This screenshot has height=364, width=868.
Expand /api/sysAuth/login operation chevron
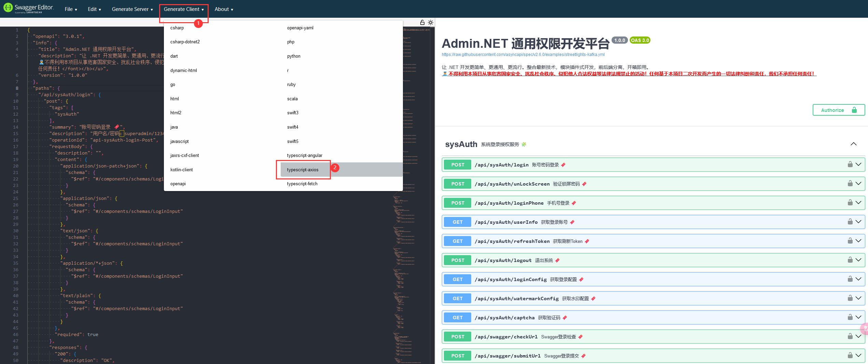[858, 164]
